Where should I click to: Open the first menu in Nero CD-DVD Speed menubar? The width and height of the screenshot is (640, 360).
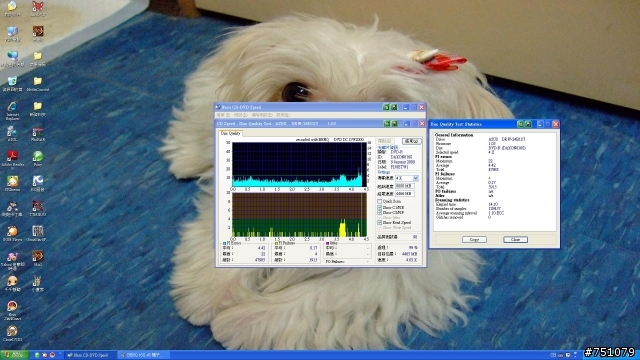click(x=223, y=115)
